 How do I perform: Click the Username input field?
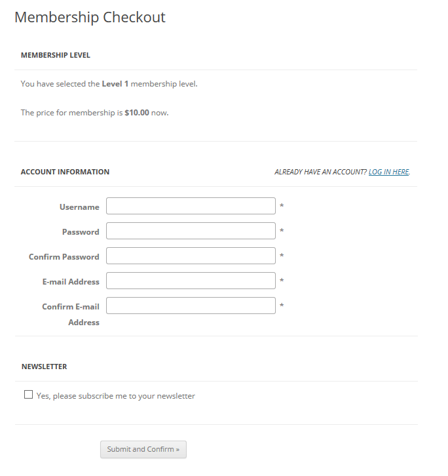coord(191,206)
